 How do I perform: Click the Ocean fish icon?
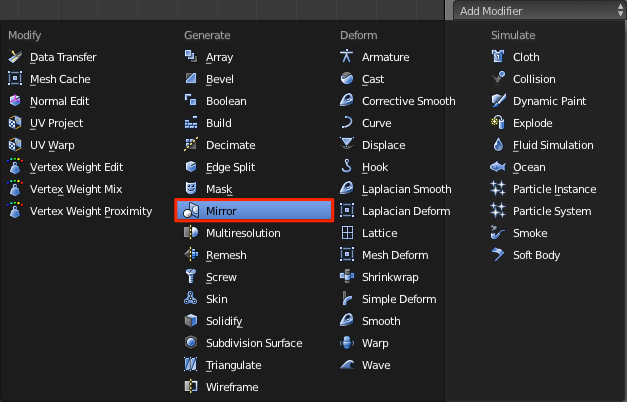pyautogui.click(x=498, y=166)
